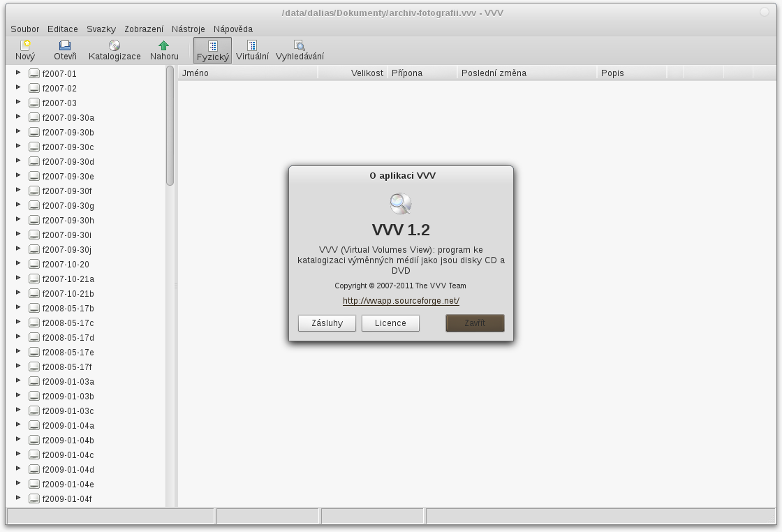Select the drive icon for f2009-01-03c
This screenshot has width=782, height=532.
[34, 411]
